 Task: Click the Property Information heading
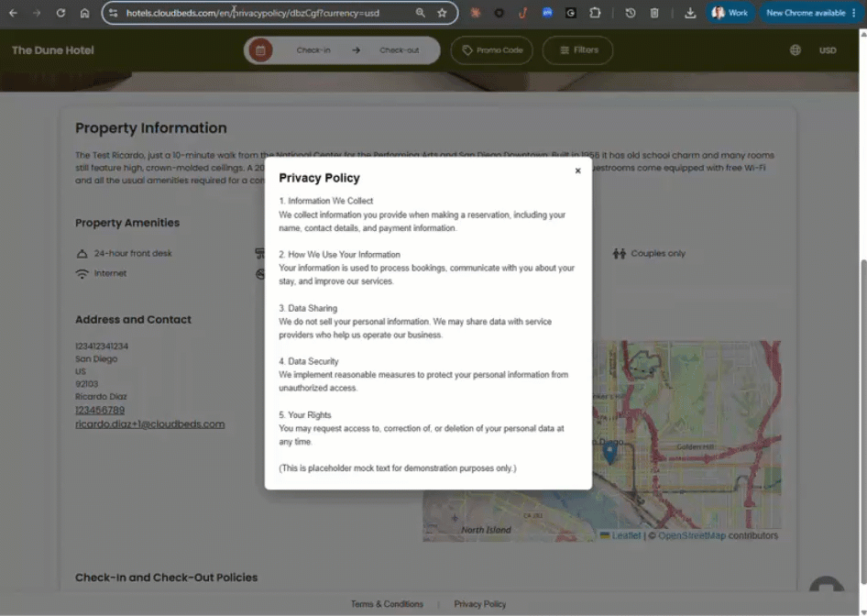[x=151, y=127]
